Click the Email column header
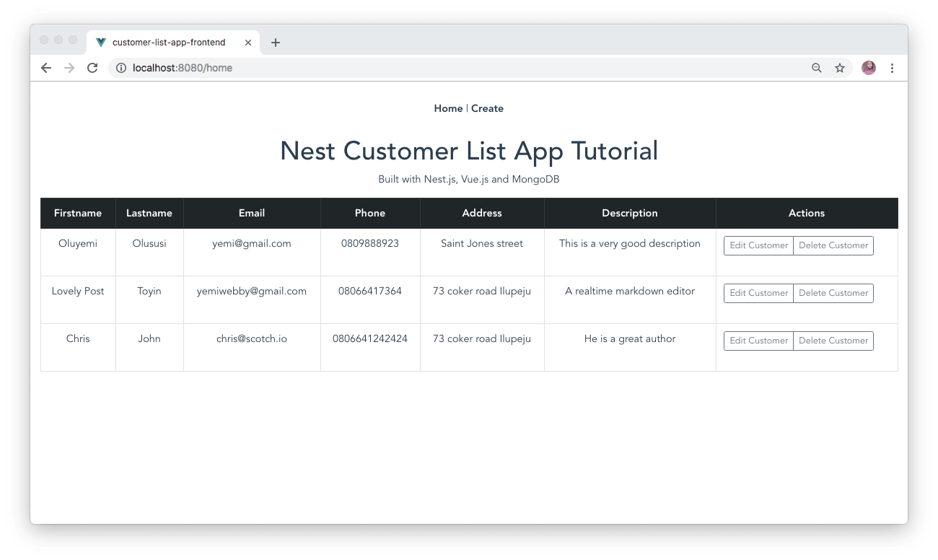The image size is (938, 560). point(251,213)
